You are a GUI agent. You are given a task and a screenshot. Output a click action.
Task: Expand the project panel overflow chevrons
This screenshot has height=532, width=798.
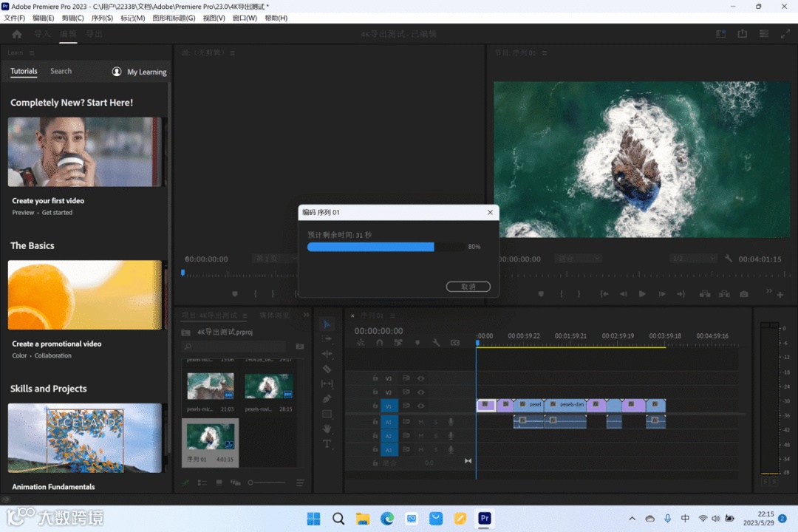coord(307,316)
